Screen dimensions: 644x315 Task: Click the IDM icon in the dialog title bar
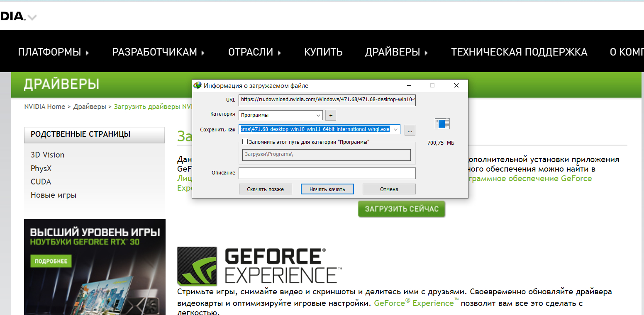pyautogui.click(x=198, y=85)
